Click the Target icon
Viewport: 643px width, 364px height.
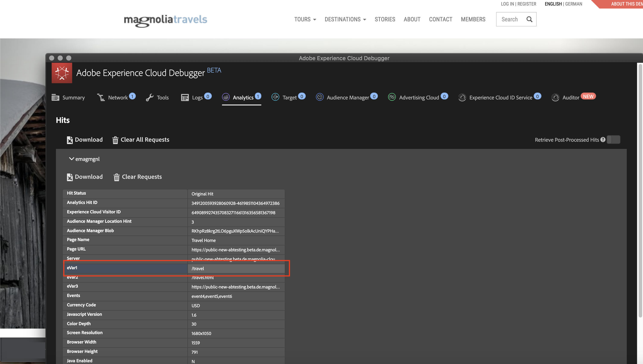point(275,97)
